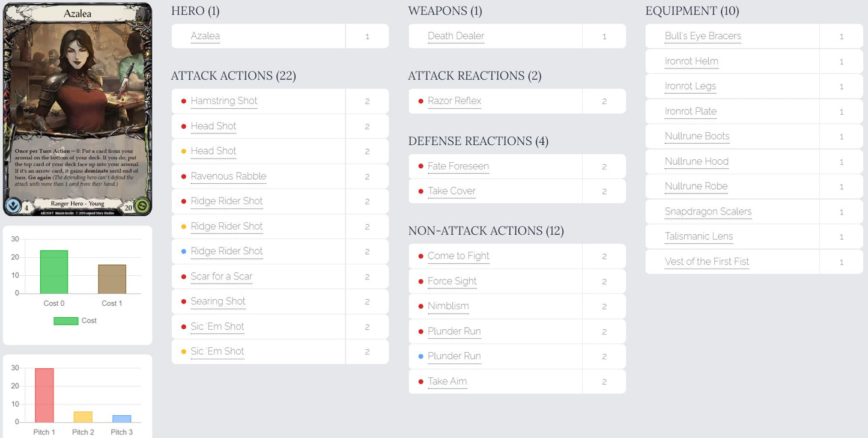Open the Talismanic Lens equipment link

pos(699,236)
